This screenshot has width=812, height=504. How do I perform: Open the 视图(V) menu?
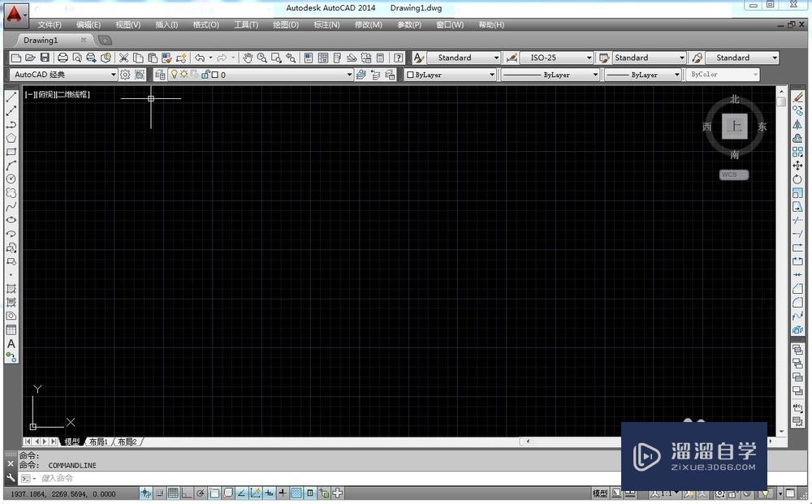tap(128, 25)
